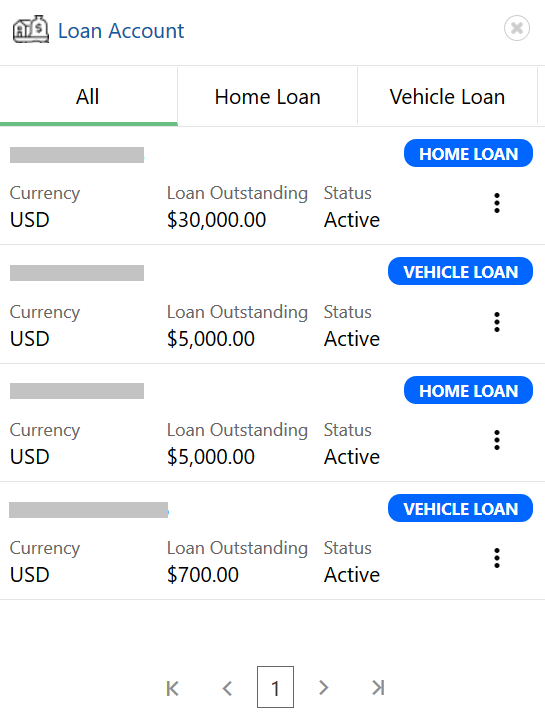
Task: Click the first HOME LOAN badge
Action: pos(468,153)
